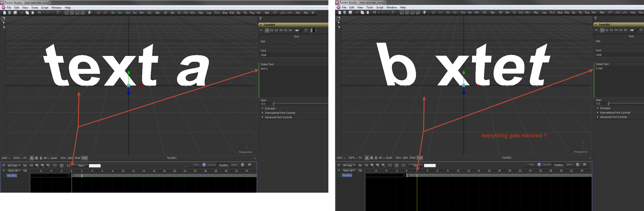
Task: Open SubV menu in left window viewer
Action: click(x=6, y=158)
